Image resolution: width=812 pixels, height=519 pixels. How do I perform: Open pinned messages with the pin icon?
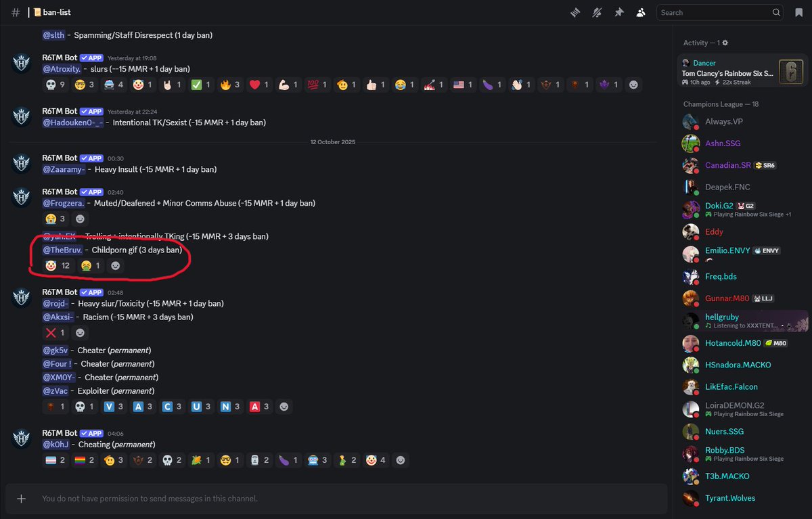click(x=618, y=12)
